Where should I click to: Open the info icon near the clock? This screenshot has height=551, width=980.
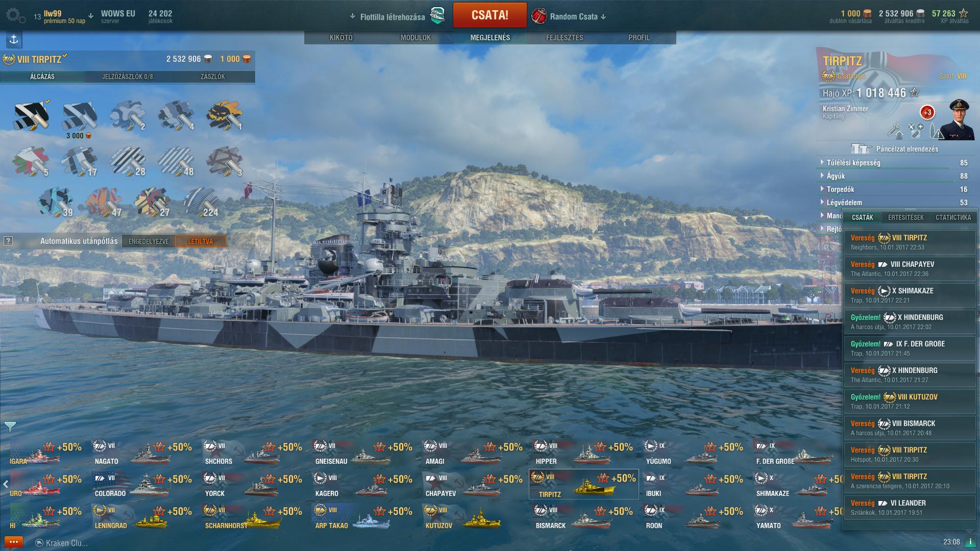click(970, 542)
